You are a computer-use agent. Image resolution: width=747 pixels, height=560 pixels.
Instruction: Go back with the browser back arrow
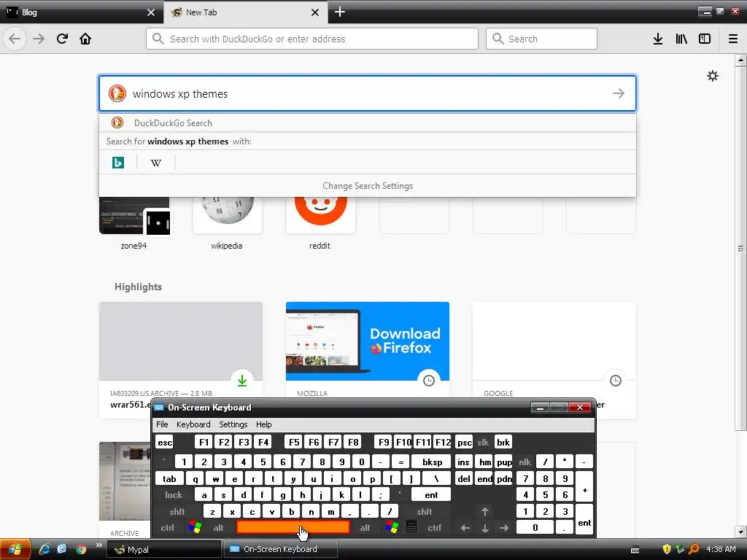[15, 39]
